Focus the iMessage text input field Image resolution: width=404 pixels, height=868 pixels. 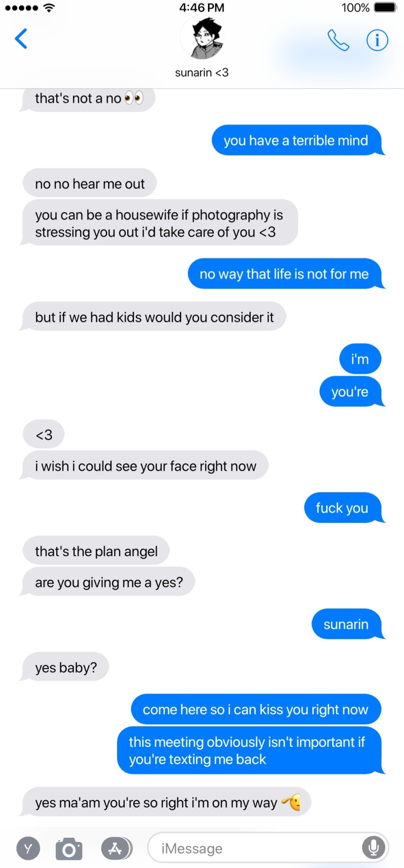[x=268, y=848]
